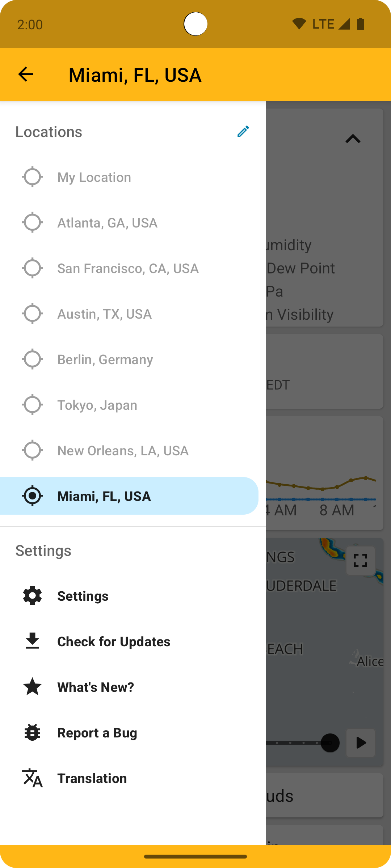Select the My Location target icon
This screenshot has width=391, height=868.
32,177
